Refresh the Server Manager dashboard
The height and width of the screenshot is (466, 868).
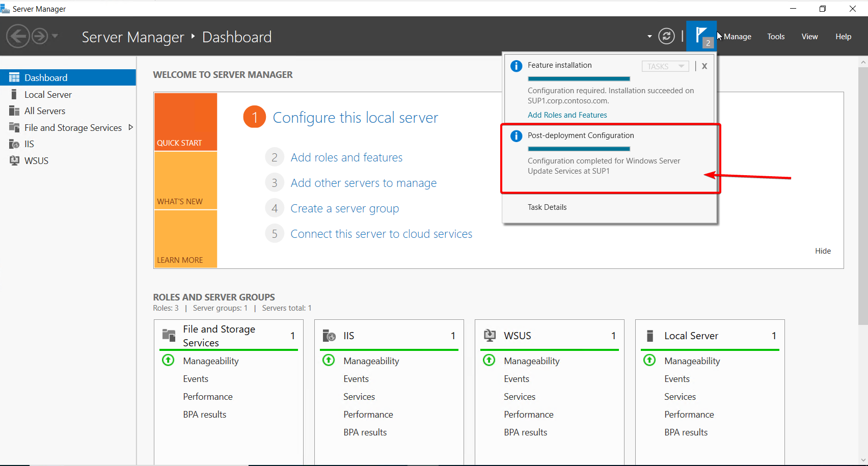[x=666, y=36]
